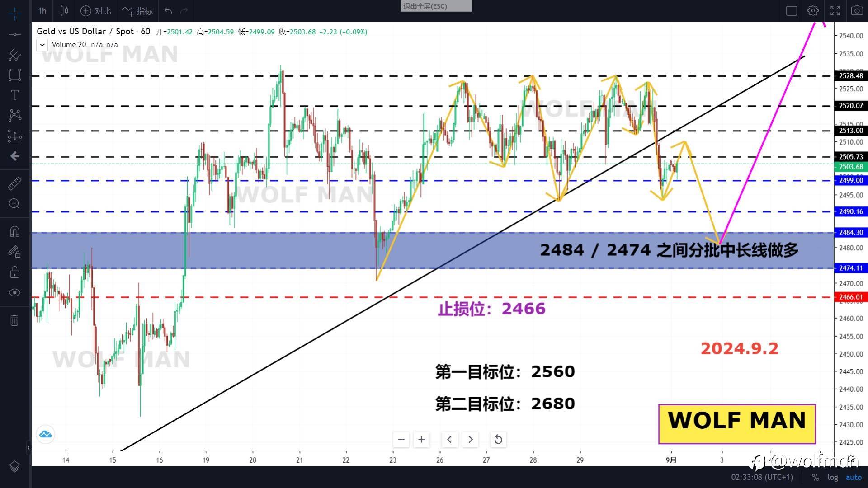Open candlestick chart style dropdown
Viewport: 868px width, 488px height.
(x=64, y=11)
